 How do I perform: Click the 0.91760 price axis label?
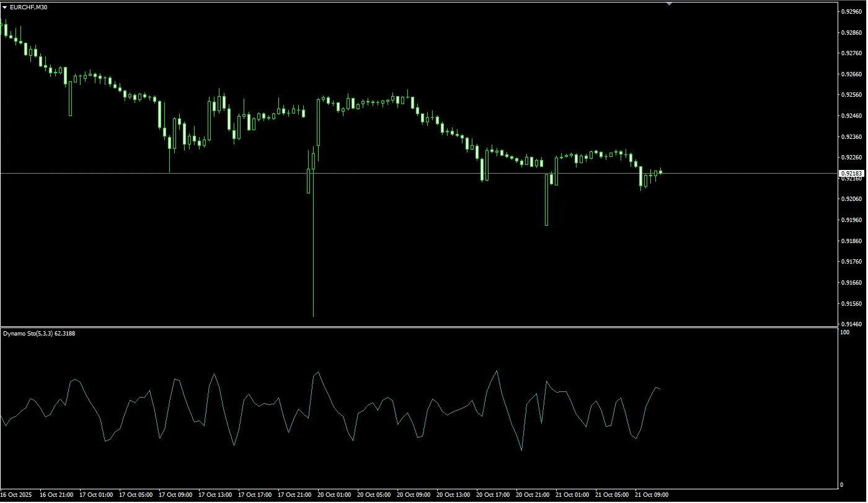[851, 262]
